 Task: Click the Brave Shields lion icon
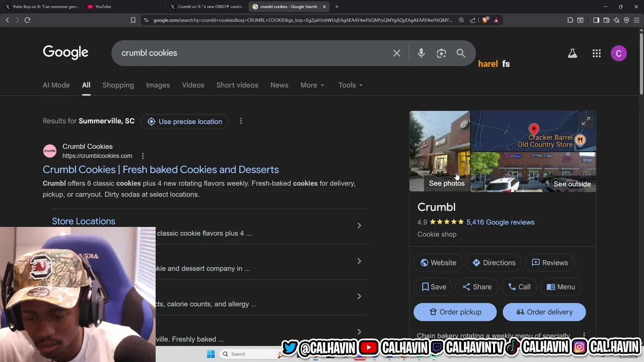(x=485, y=20)
